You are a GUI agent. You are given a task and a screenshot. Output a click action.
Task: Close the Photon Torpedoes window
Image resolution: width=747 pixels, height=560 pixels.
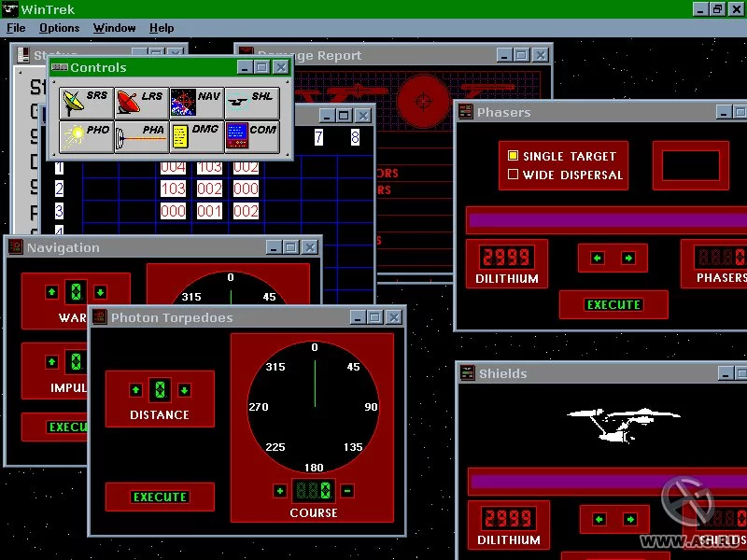(394, 316)
